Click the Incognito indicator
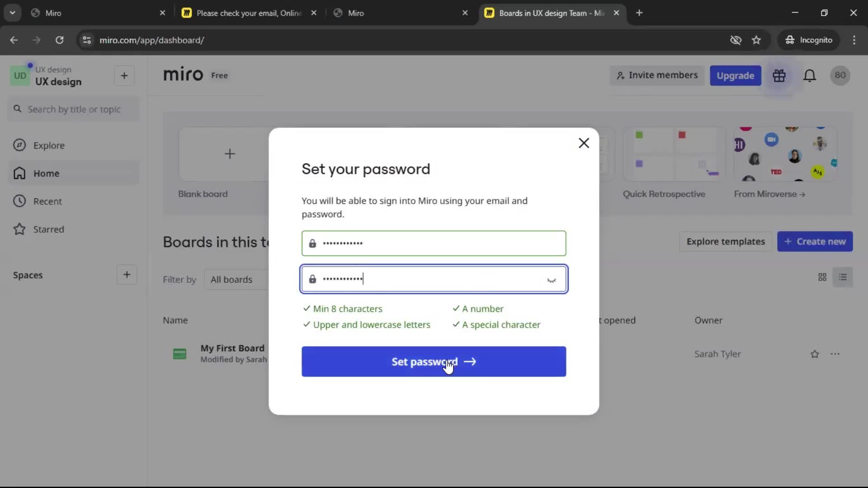Viewport: 868px width, 488px height. pos(809,40)
